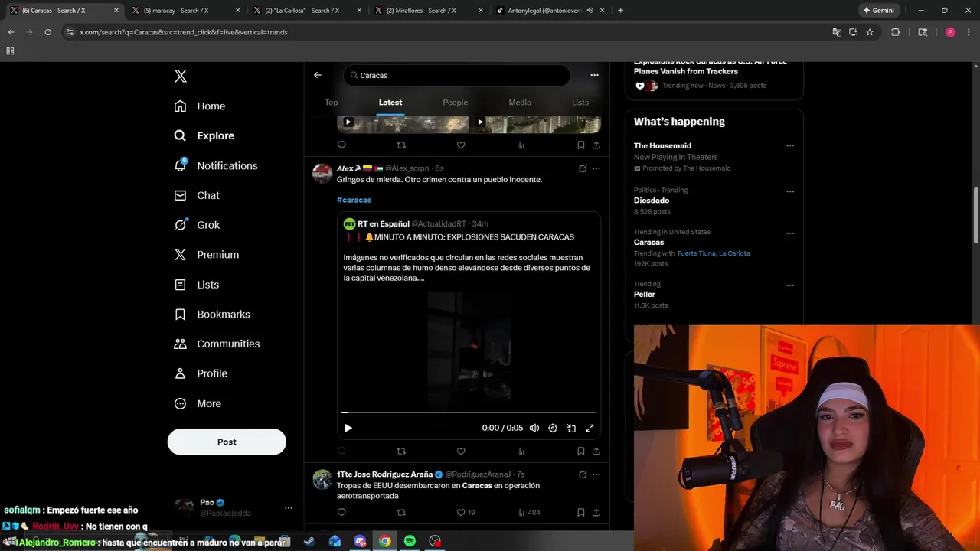Open Steam from the taskbar
The width and height of the screenshot is (980, 551).
click(x=309, y=541)
